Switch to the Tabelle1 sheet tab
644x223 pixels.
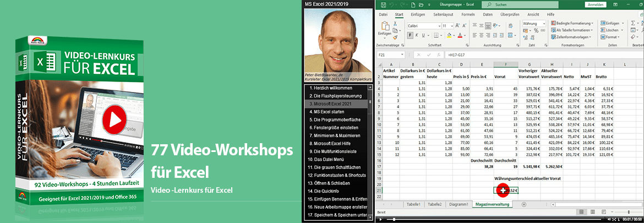point(413,204)
